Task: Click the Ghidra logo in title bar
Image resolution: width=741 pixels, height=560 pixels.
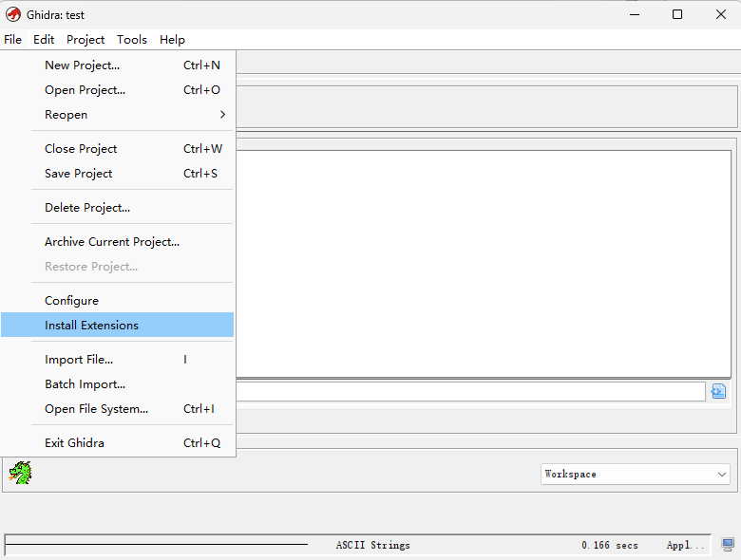Action: tap(12, 14)
